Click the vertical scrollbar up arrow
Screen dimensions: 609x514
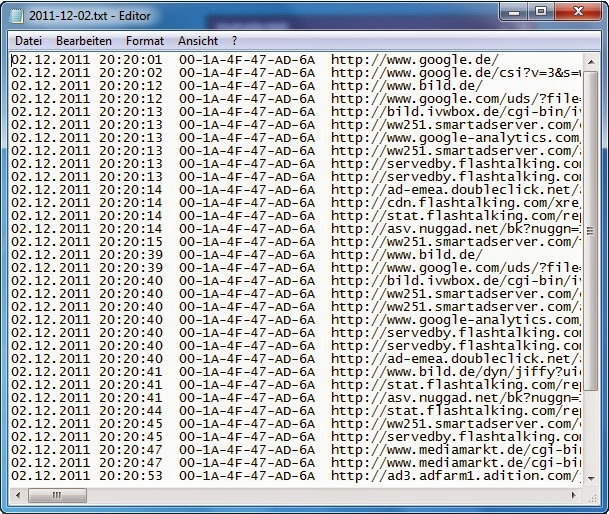591,62
